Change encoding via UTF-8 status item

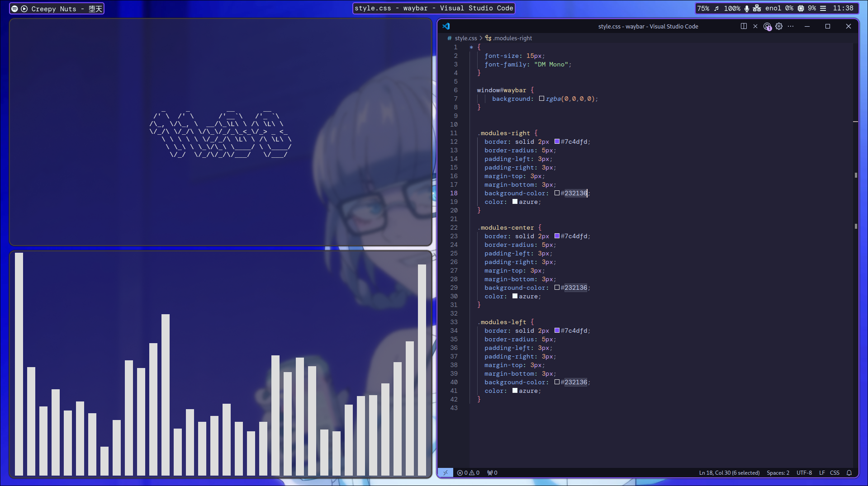click(804, 472)
